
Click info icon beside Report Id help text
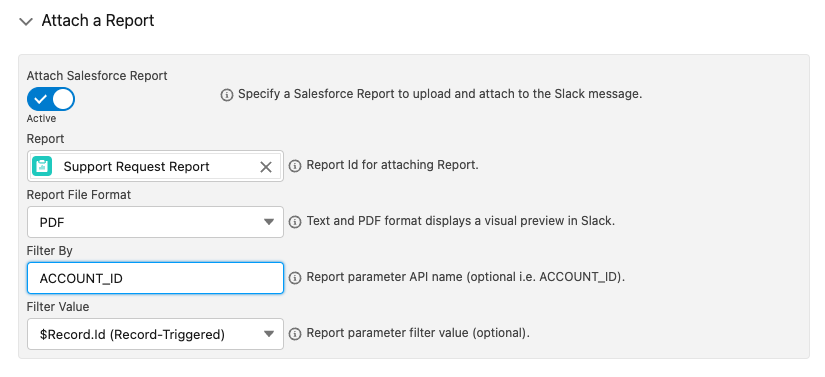point(295,166)
